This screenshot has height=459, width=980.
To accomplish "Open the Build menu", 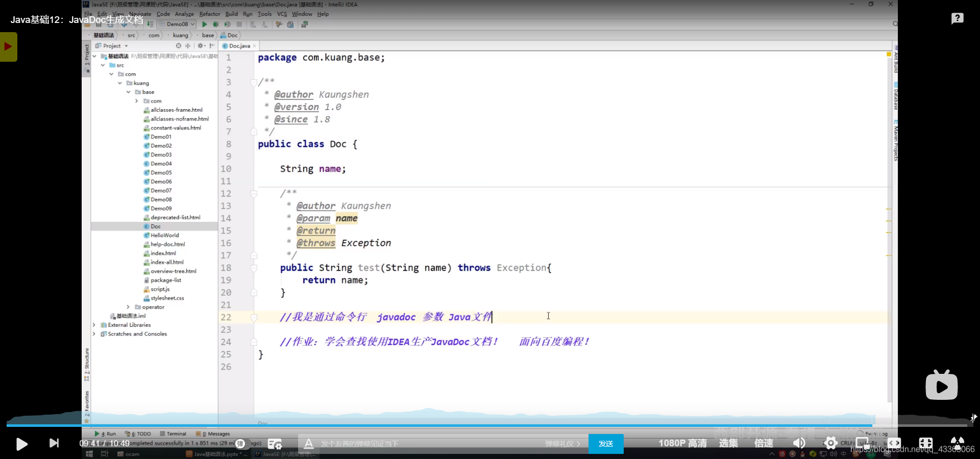I will point(232,14).
